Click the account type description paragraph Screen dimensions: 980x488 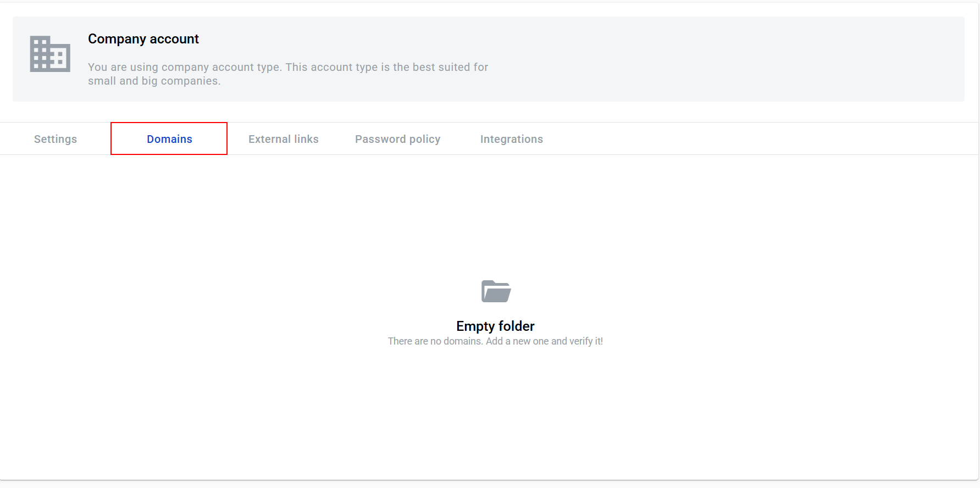click(x=287, y=74)
